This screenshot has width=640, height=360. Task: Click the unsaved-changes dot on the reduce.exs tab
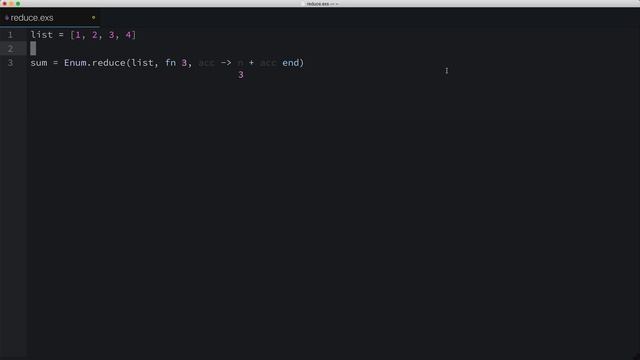[x=93, y=18]
